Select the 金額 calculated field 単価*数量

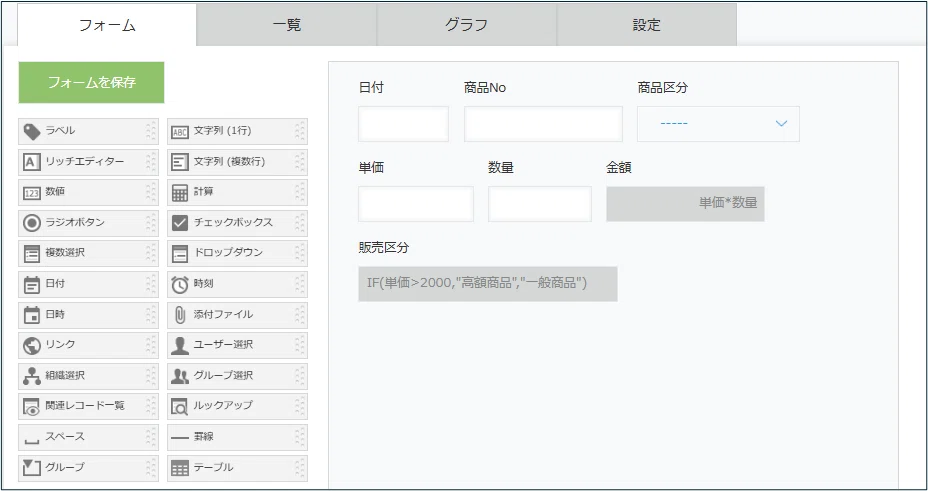(685, 204)
